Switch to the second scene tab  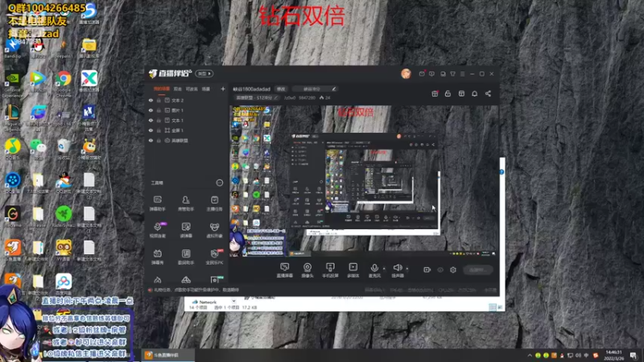tap(177, 88)
